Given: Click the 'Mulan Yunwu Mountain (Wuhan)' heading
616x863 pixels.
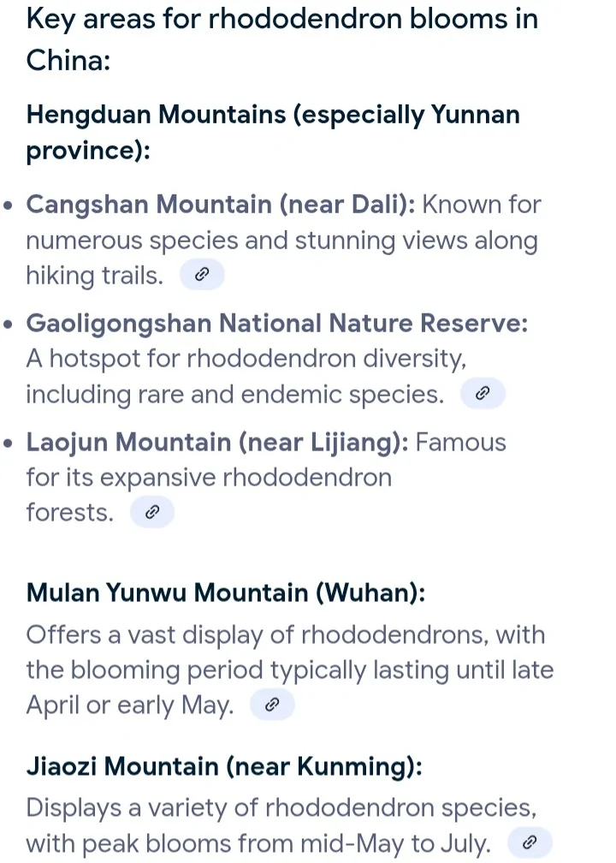Looking at the screenshot, I should coord(226,592).
